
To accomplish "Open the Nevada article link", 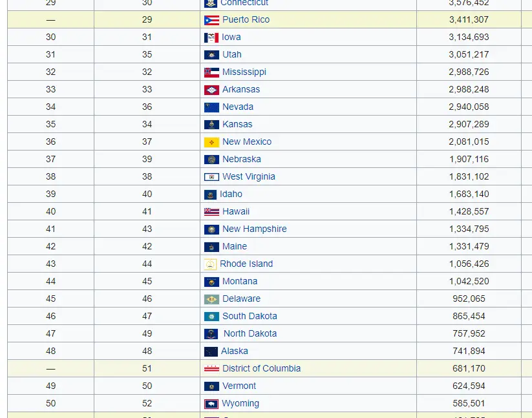I will (x=237, y=107).
